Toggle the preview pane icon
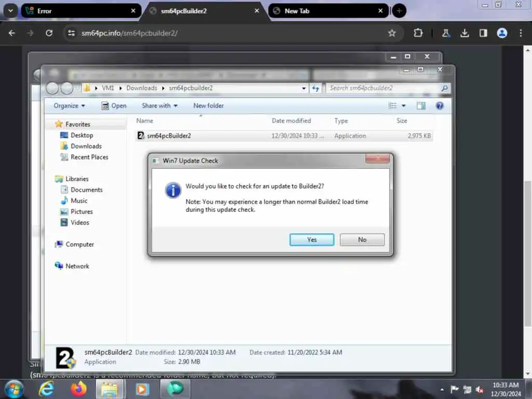 point(421,106)
